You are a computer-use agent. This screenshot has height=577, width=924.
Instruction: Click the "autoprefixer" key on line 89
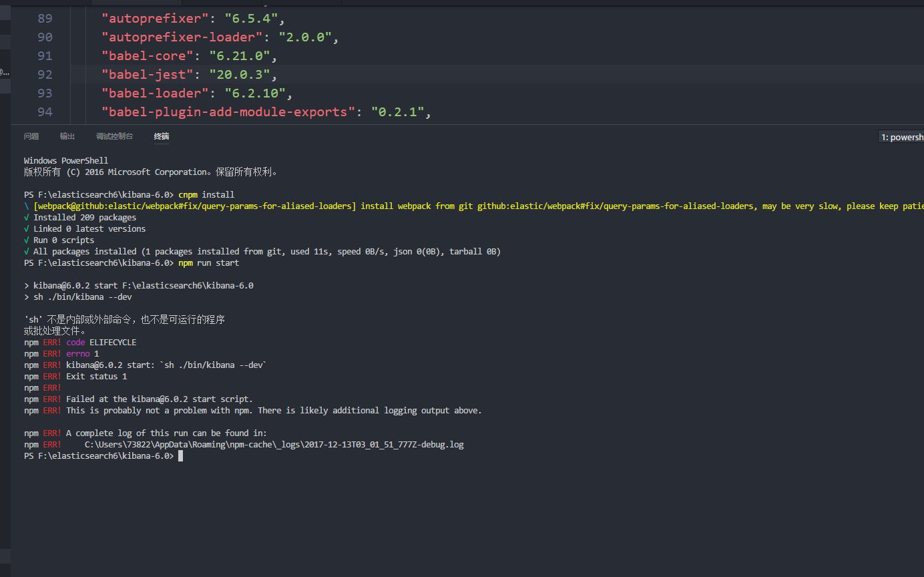pos(156,19)
